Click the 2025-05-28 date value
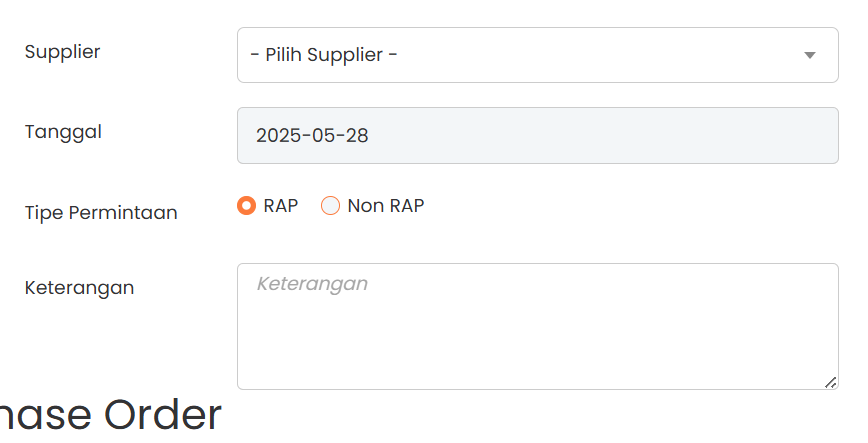Viewport: 868px width, 443px height. (x=312, y=135)
